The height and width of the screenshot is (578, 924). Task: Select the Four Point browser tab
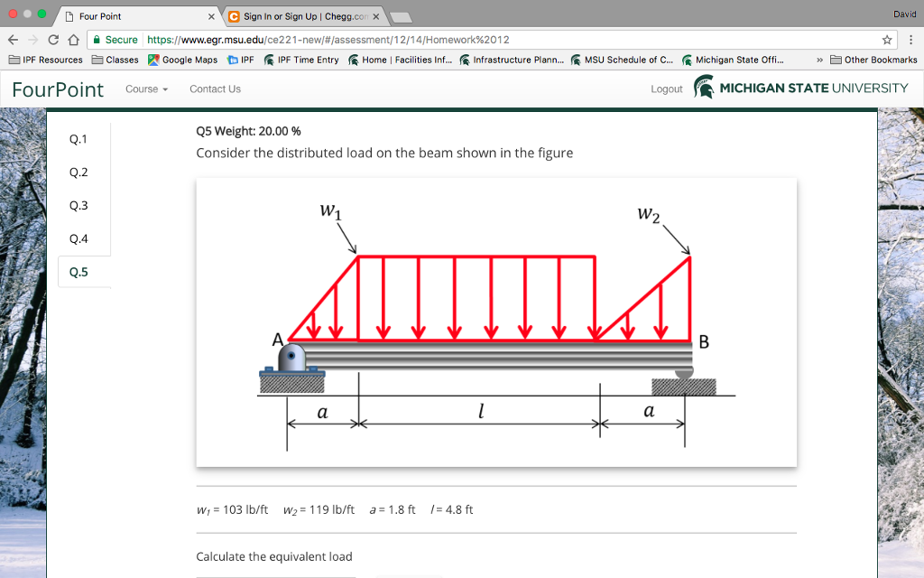pos(137,16)
